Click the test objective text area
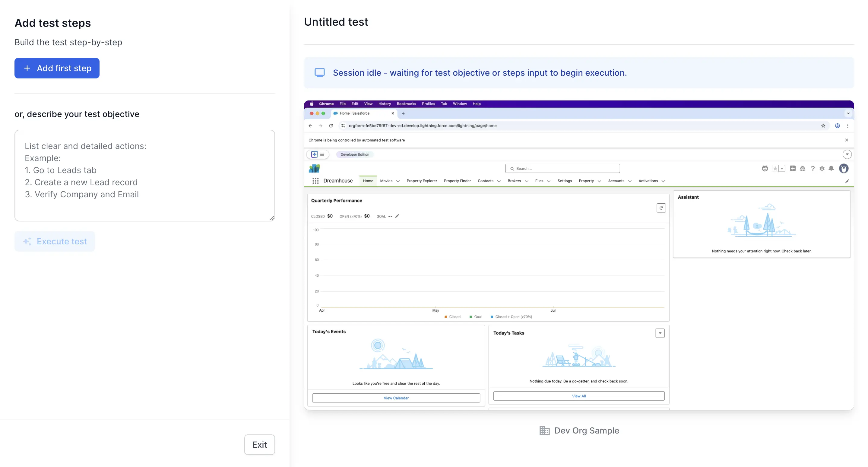 coord(145,175)
